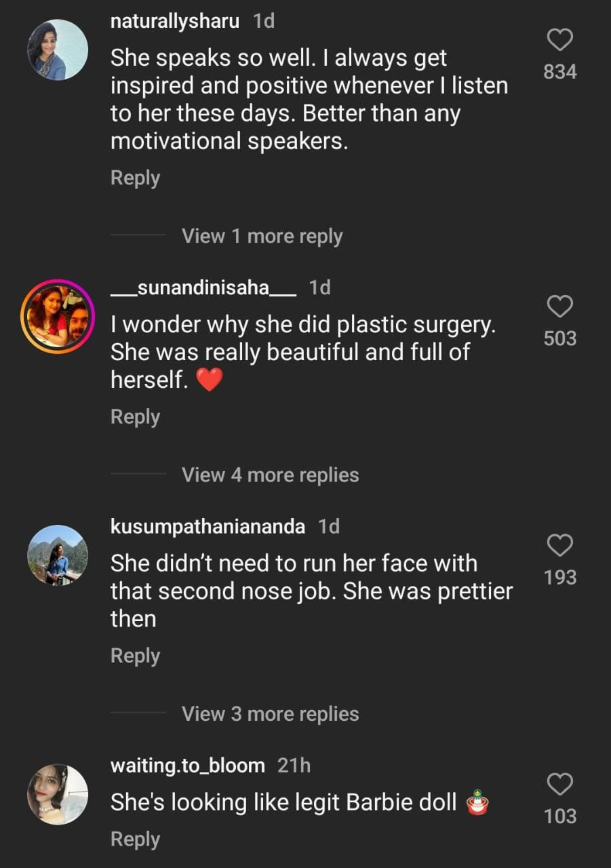Viewport: 611px width, 868px height.
Task: Open the kusumpathaniananda username link
Action: coord(208,526)
